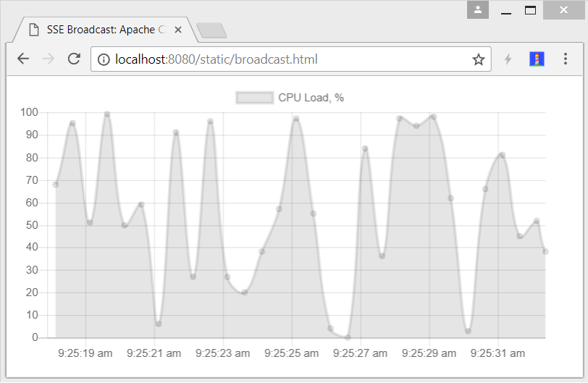Click the peak data point near 100
The width and height of the screenshot is (588, 383).
click(107, 114)
